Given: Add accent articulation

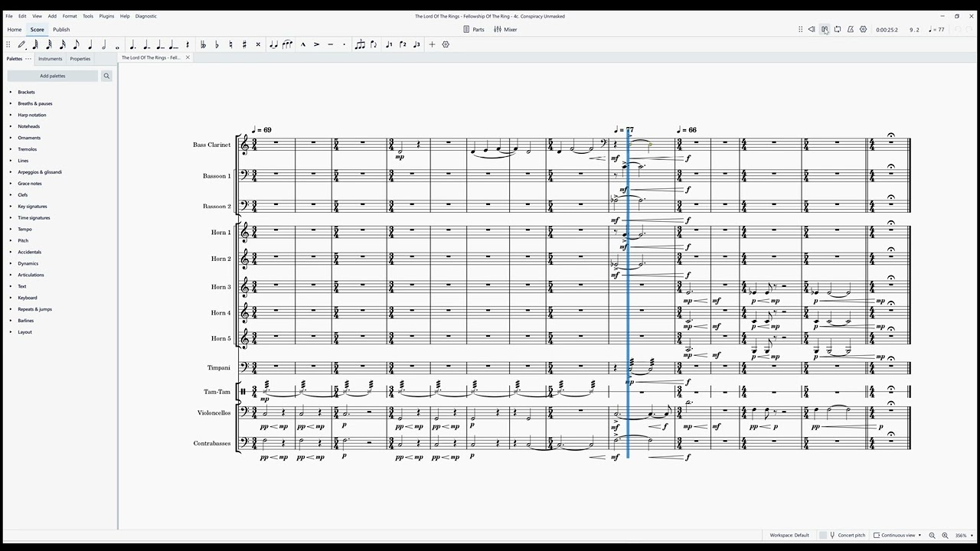Looking at the screenshot, I should click(x=316, y=44).
